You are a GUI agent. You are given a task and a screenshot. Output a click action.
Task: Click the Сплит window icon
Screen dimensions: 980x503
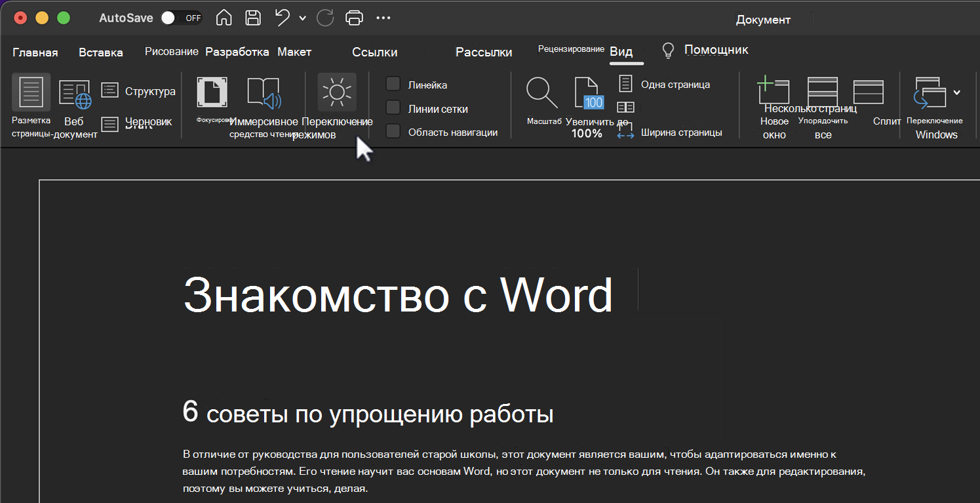(x=869, y=92)
